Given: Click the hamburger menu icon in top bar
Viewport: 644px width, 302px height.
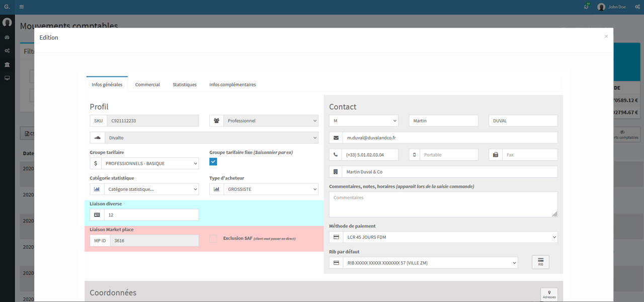Looking at the screenshot, I should tap(22, 7).
